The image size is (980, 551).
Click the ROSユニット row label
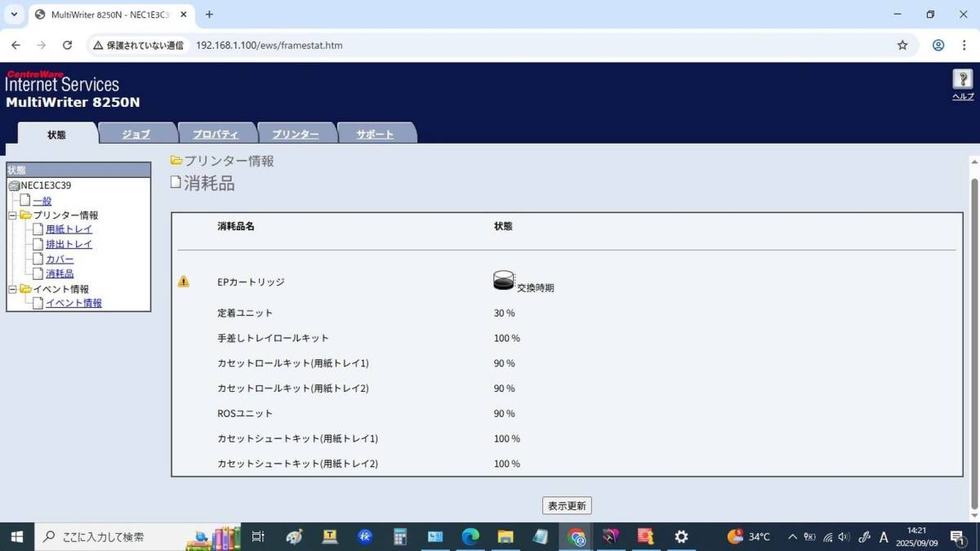245,413
